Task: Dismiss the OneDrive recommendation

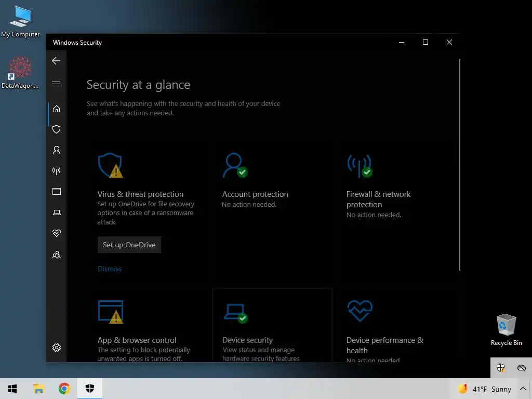Action: click(x=109, y=269)
